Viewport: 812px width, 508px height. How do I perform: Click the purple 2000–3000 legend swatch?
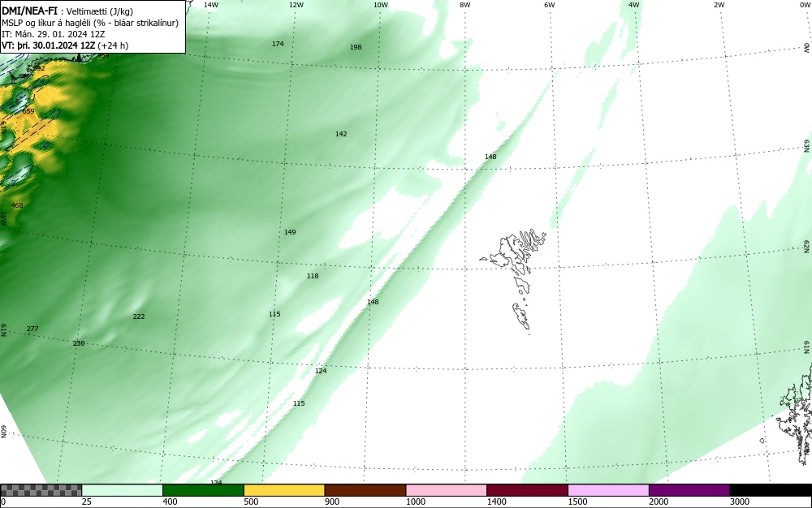click(689, 490)
